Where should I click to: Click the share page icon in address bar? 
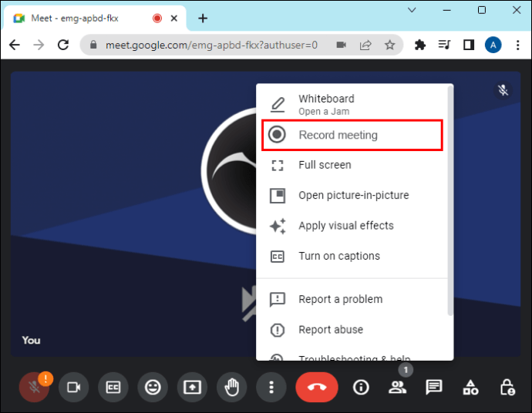click(365, 45)
